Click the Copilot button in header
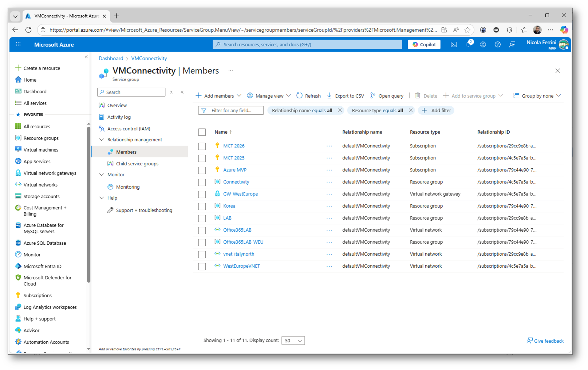 424,44
